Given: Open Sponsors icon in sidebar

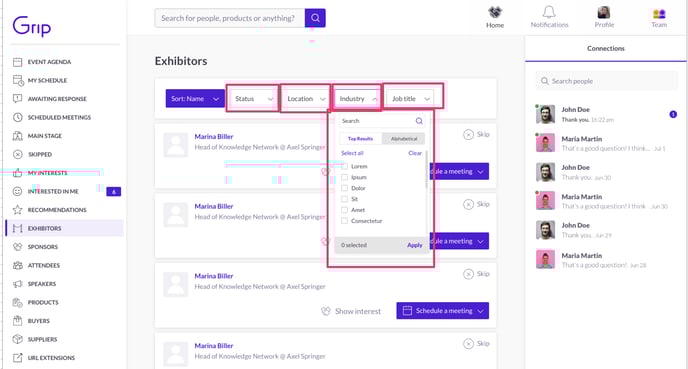Looking at the screenshot, I should pos(18,247).
